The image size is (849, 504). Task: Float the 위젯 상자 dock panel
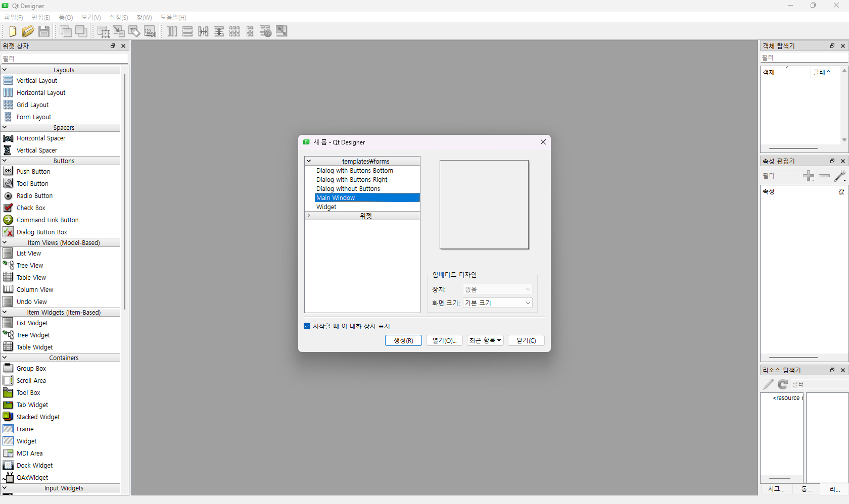(113, 45)
